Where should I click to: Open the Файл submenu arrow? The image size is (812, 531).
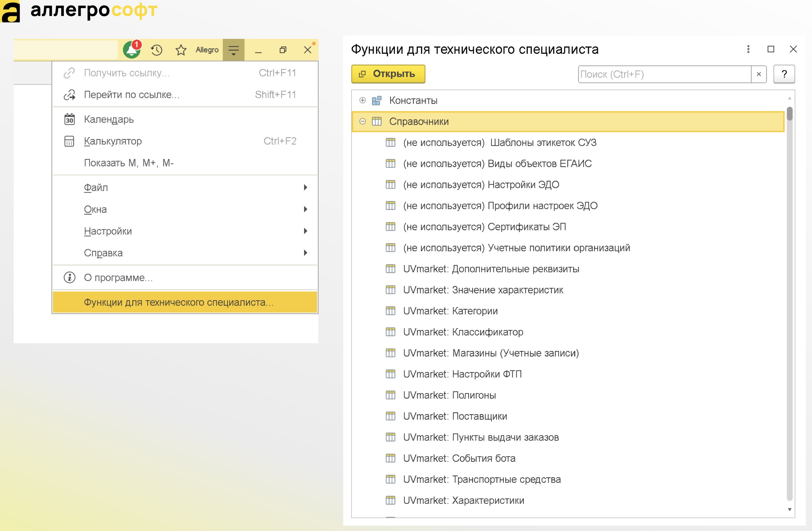pos(306,187)
